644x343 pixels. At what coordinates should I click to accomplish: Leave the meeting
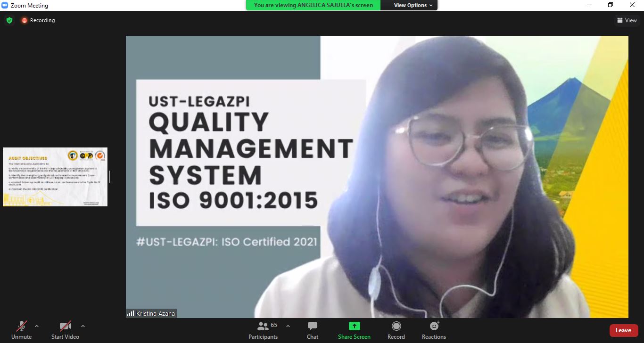coord(623,330)
